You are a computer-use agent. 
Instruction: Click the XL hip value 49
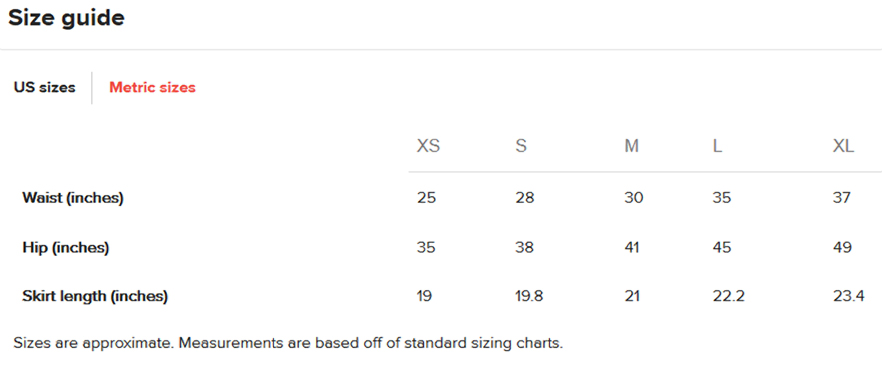point(842,247)
